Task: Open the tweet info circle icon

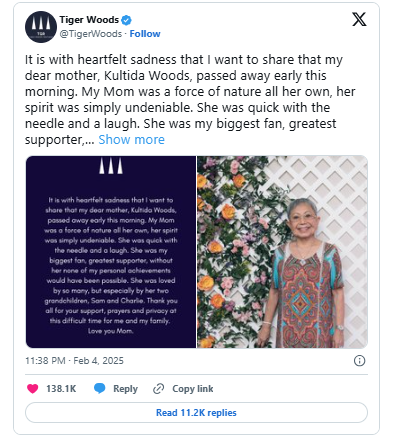Action: click(359, 361)
